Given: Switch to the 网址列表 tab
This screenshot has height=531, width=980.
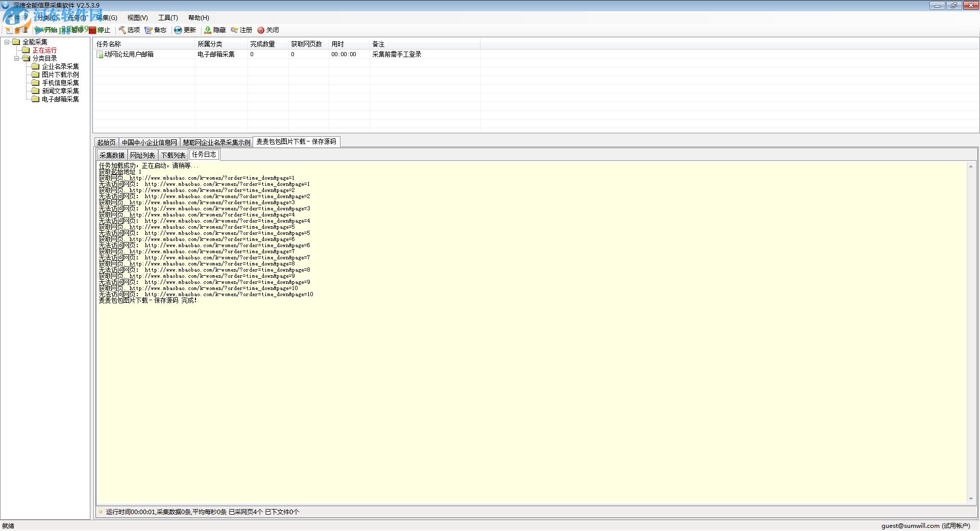Looking at the screenshot, I should [x=142, y=155].
